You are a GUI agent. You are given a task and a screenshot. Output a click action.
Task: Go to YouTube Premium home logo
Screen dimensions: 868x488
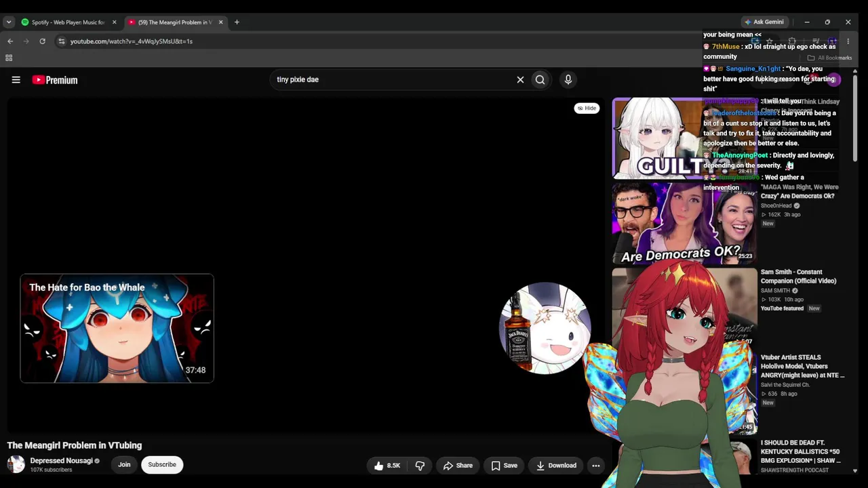point(55,80)
